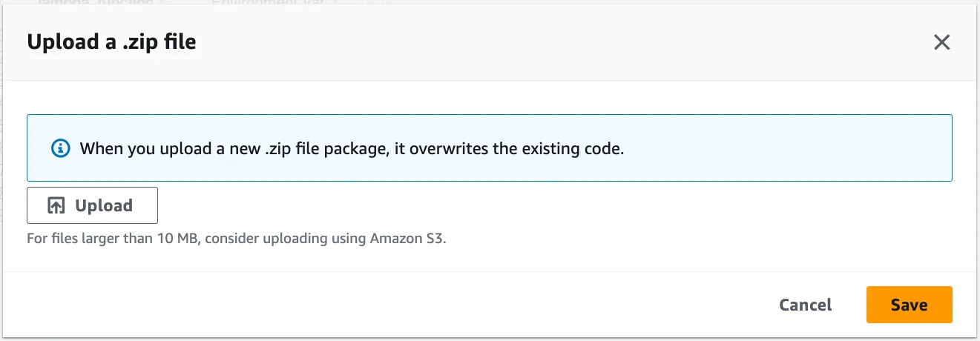Click the word "overwrites" in the alert
Viewport: 980px width, 341px height.
pos(453,148)
